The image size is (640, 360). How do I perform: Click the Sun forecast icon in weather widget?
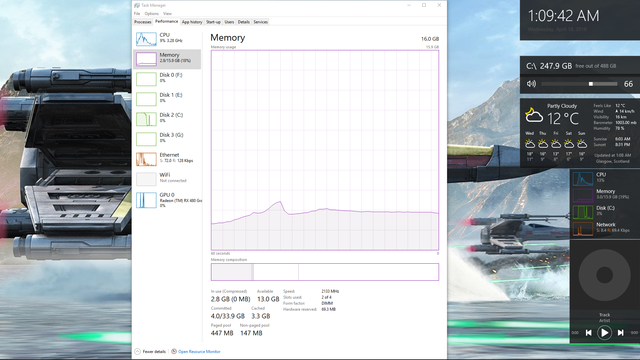tap(582, 144)
